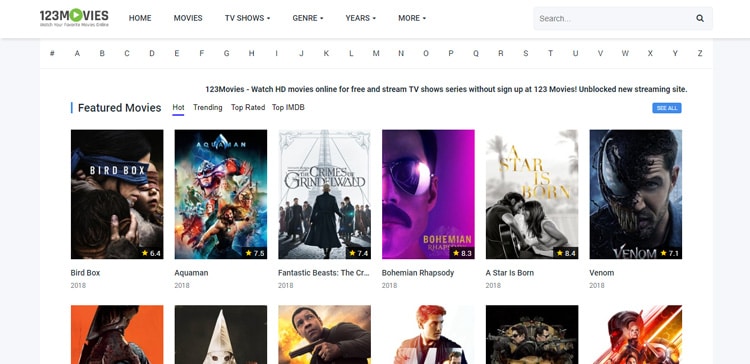Click the Bird Box title link
Screen dimensions: 750x364
[x=85, y=273]
